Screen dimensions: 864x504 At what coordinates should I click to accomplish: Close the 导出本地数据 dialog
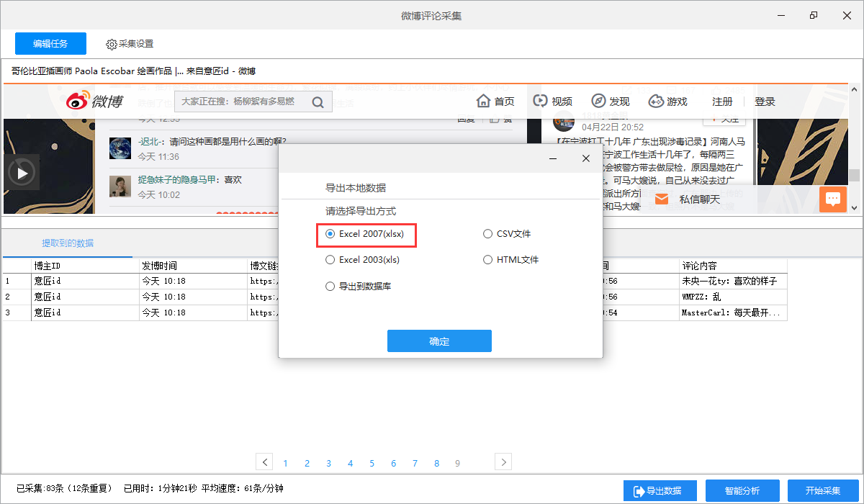(586, 158)
